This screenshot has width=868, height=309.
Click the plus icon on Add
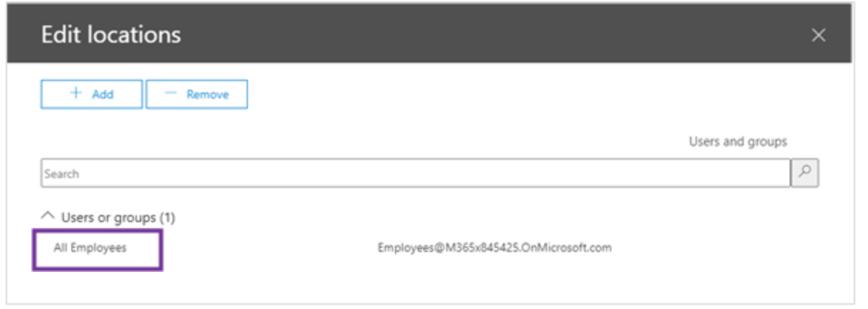pyautogui.click(x=76, y=94)
